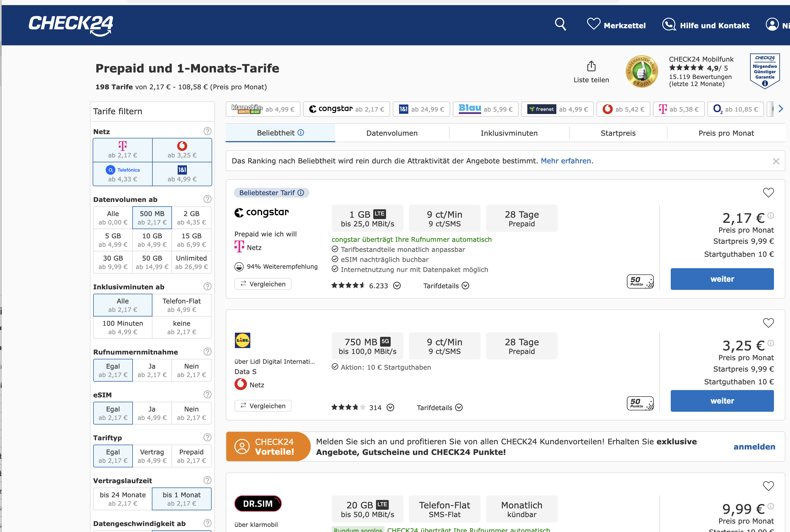Select the Vodafone network filter
This screenshot has width=790, height=532.
pyautogui.click(x=182, y=150)
